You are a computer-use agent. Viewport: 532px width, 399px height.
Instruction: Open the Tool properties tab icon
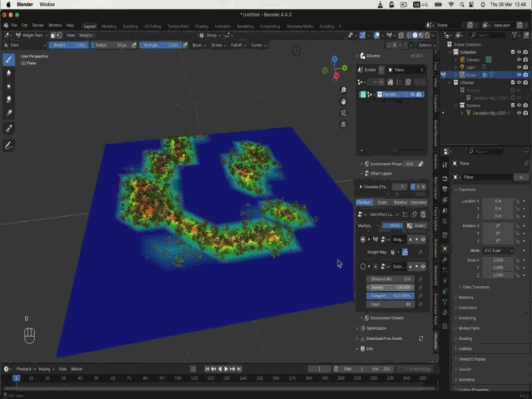(445, 165)
